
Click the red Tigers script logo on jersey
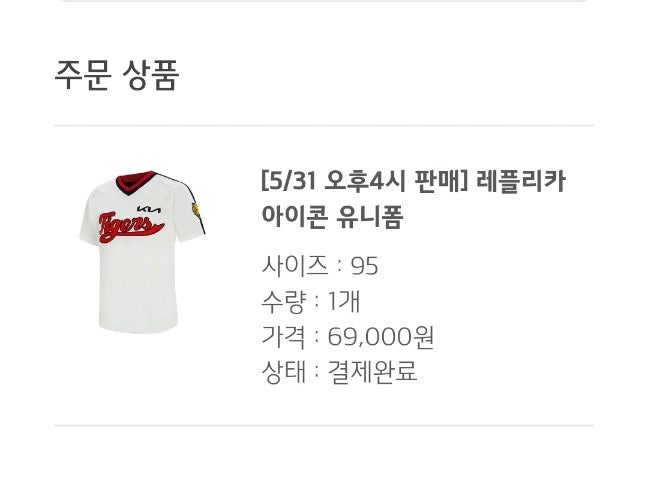click(x=131, y=226)
